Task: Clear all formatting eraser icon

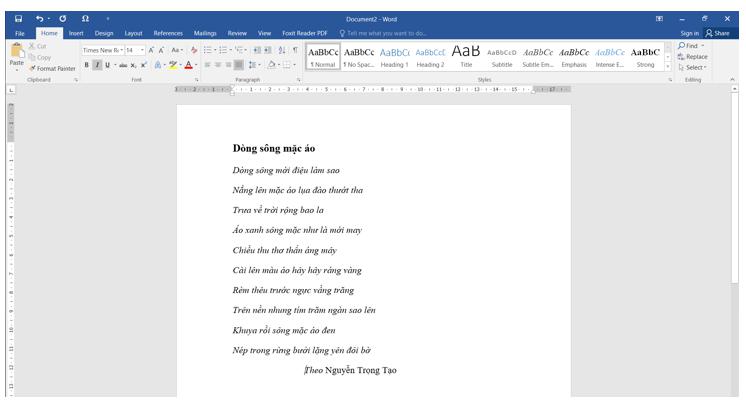Action: pos(194,50)
